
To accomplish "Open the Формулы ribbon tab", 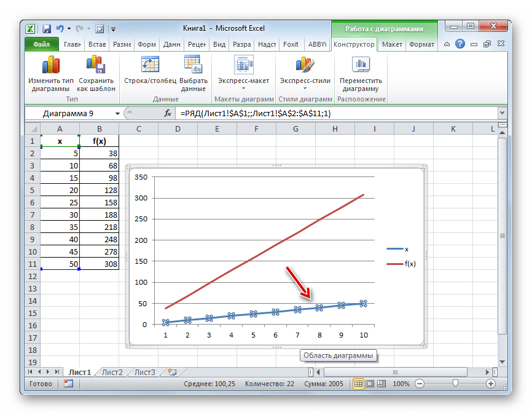I will 147,44.
